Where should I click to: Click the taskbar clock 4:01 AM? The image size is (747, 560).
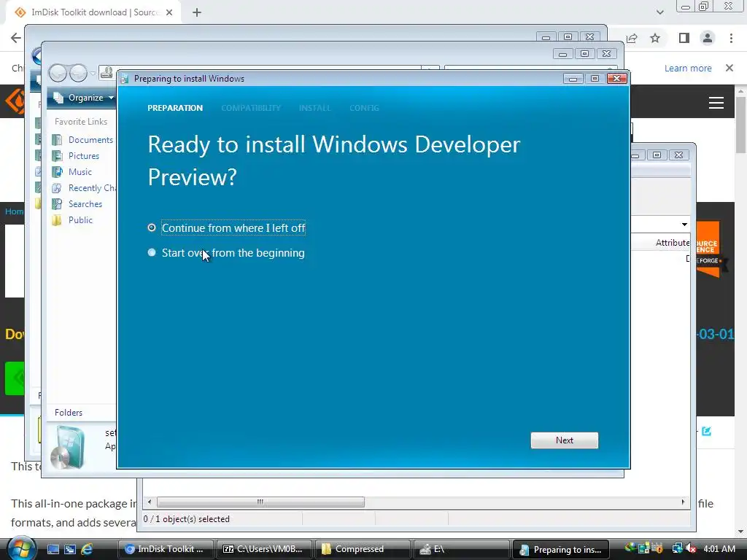[719, 548]
